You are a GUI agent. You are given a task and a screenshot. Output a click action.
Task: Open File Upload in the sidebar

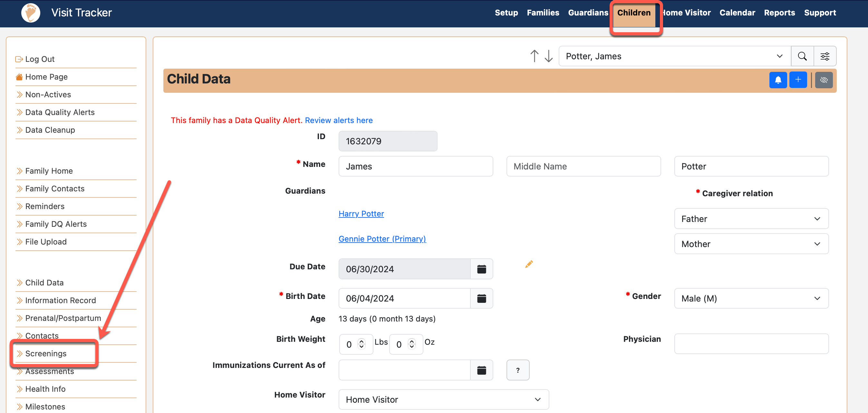46,242
